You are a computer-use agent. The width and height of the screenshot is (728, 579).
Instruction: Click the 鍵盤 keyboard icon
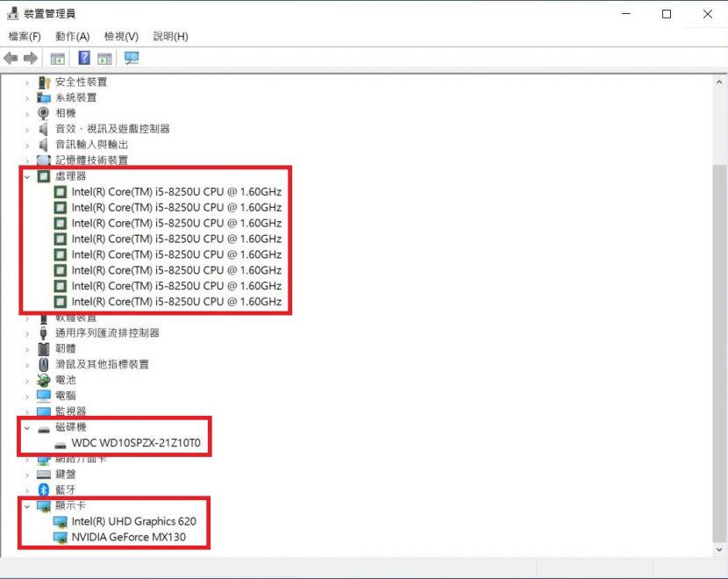pos(44,474)
